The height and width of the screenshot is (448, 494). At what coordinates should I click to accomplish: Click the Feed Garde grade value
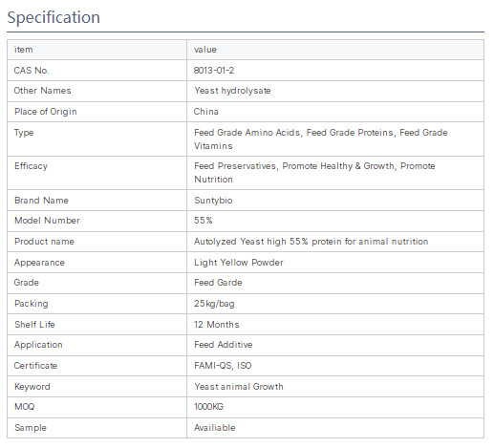pyautogui.click(x=218, y=283)
